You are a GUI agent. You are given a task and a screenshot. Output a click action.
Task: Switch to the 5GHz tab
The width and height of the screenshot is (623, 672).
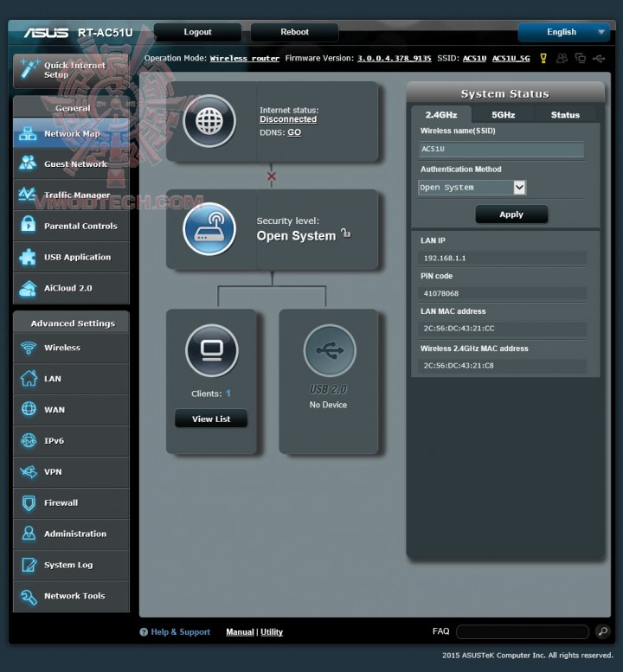click(503, 115)
